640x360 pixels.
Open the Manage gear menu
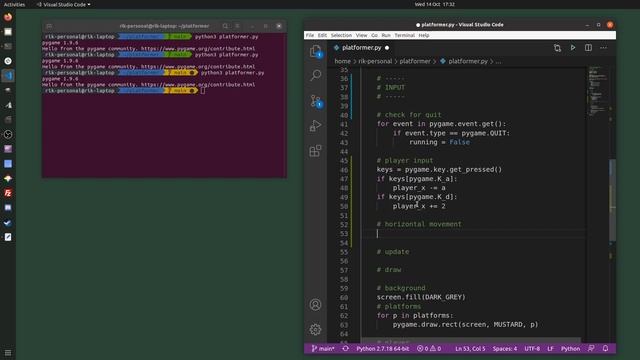315,329
